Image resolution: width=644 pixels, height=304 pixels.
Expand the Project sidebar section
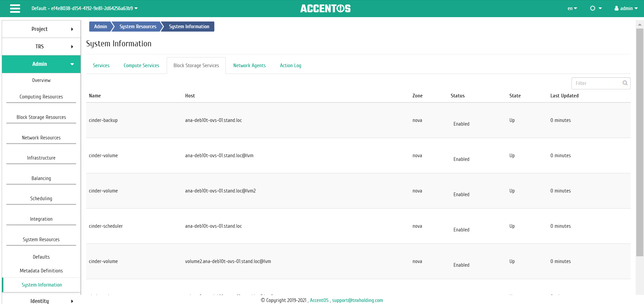click(41, 29)
